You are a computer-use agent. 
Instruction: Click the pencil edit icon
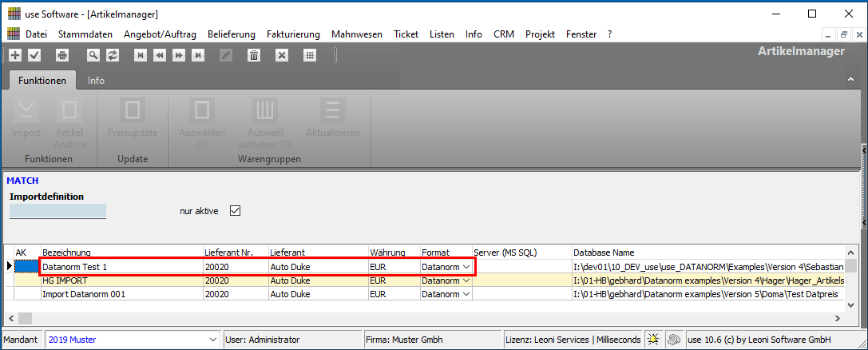click(226, 55)
